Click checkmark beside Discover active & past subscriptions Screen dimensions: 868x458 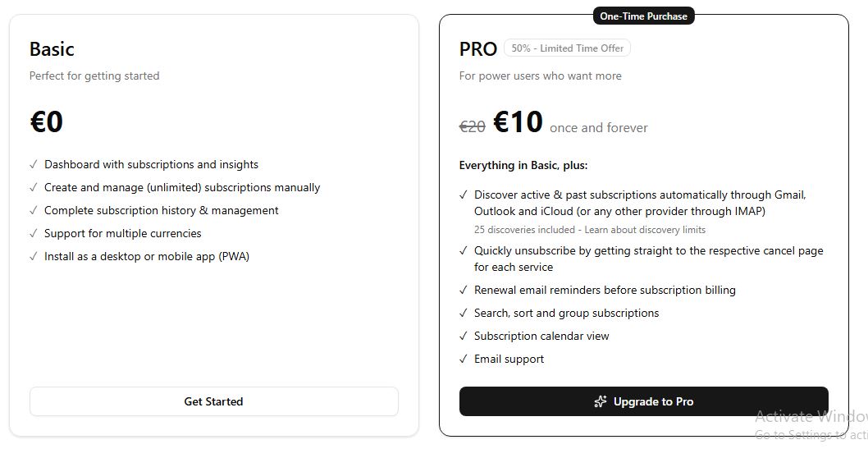(x=464, y=195)
